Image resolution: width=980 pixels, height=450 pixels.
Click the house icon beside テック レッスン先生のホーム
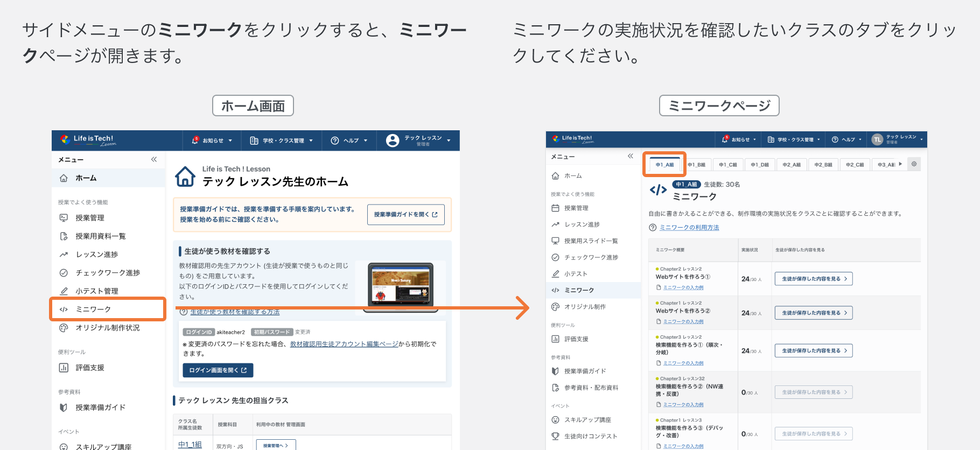185,176
